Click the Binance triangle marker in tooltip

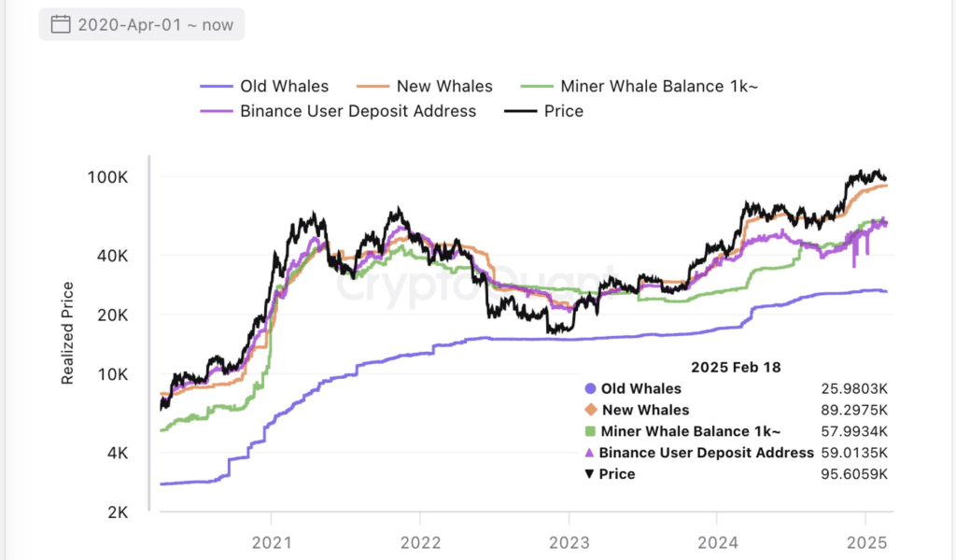[589, 453]
